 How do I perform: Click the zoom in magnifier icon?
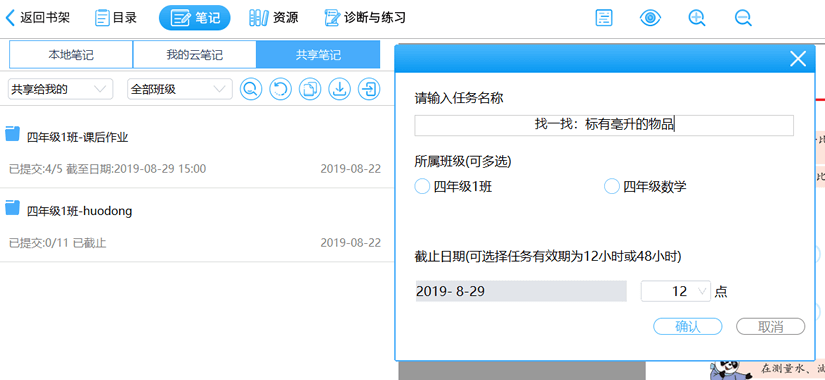(x=697, y=18)
